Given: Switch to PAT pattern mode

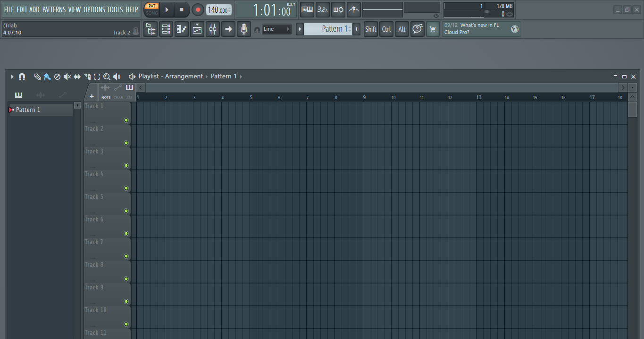Looking at the screenshot, I should (x=151, y=6).
